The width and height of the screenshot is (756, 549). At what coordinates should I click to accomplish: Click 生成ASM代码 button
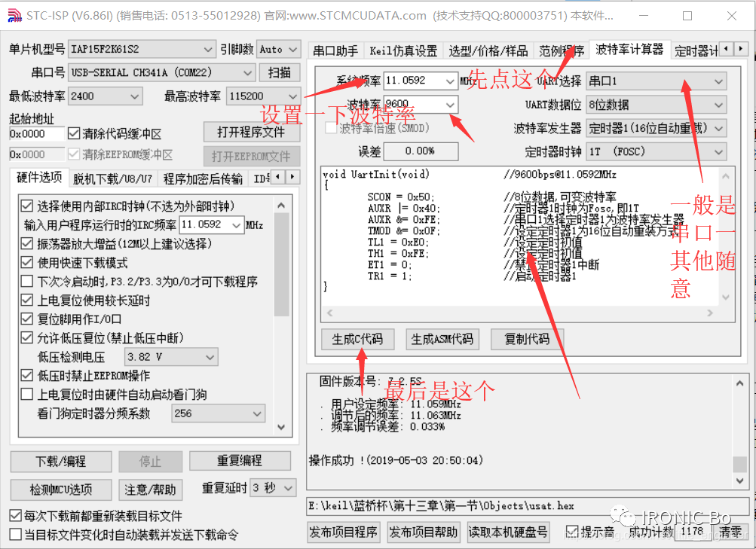click(x=442, y=339)
